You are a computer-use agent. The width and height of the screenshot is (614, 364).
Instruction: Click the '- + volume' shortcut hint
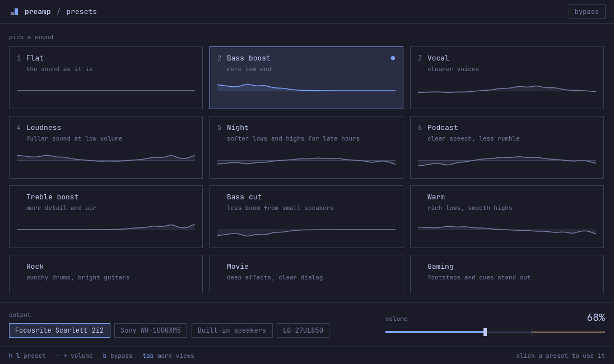(x=75, y=356)
